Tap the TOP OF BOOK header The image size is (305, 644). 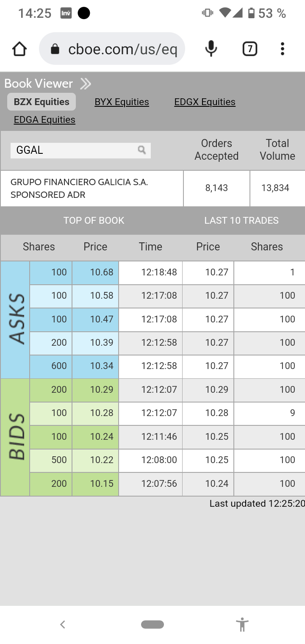[x=94, y=221]
